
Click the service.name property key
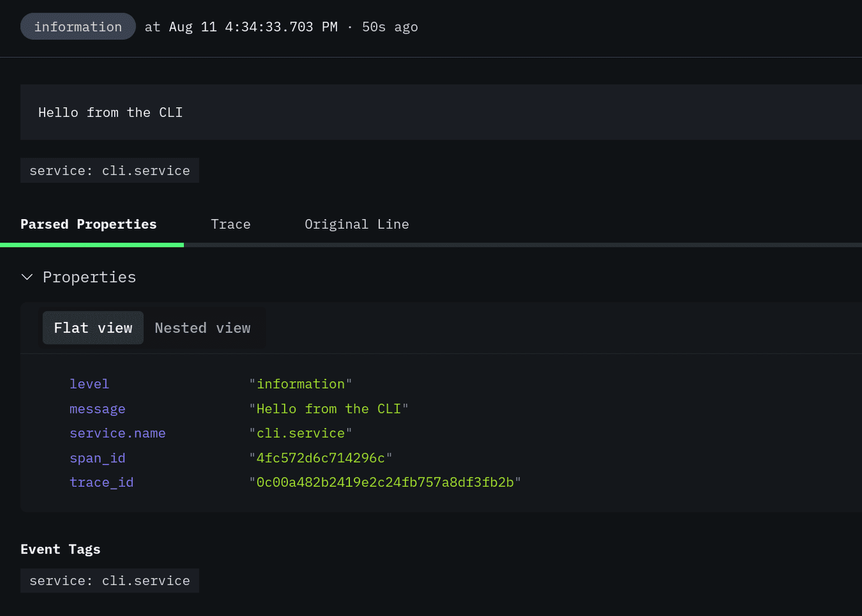117,433
